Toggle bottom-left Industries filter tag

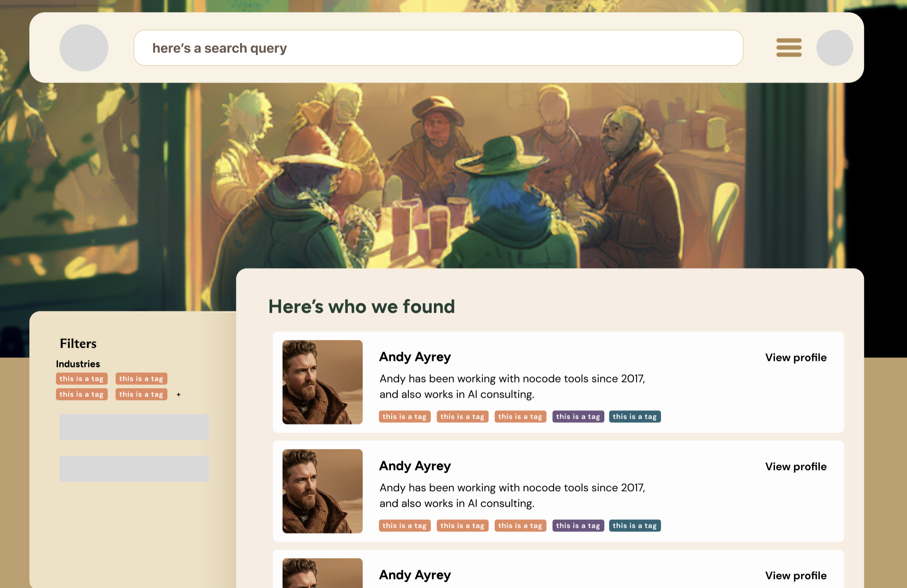pyautogui.click(x=81, y=394)
